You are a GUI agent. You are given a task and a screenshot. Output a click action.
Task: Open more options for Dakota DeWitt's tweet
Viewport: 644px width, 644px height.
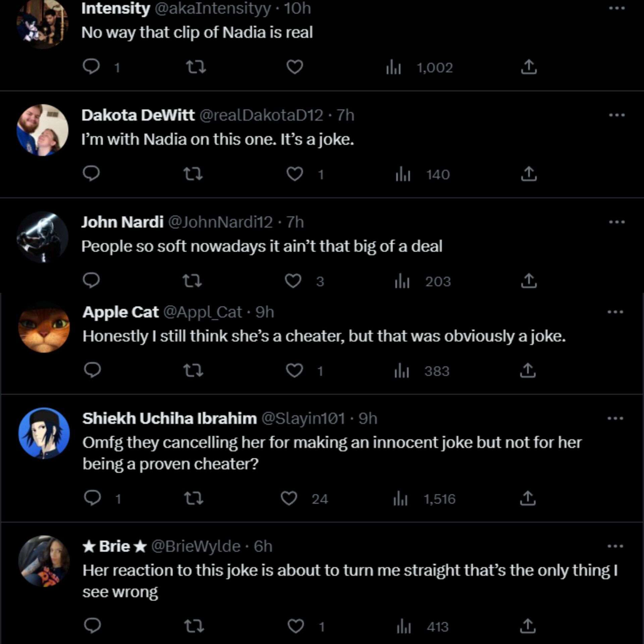click(617, 115)
